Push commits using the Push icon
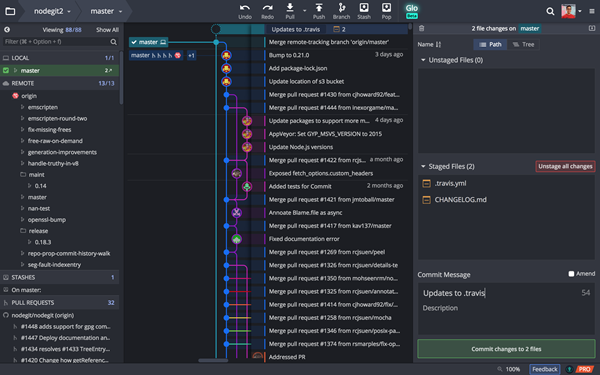The width and height of the screenshot is (600, 375). tap(319, 7)
